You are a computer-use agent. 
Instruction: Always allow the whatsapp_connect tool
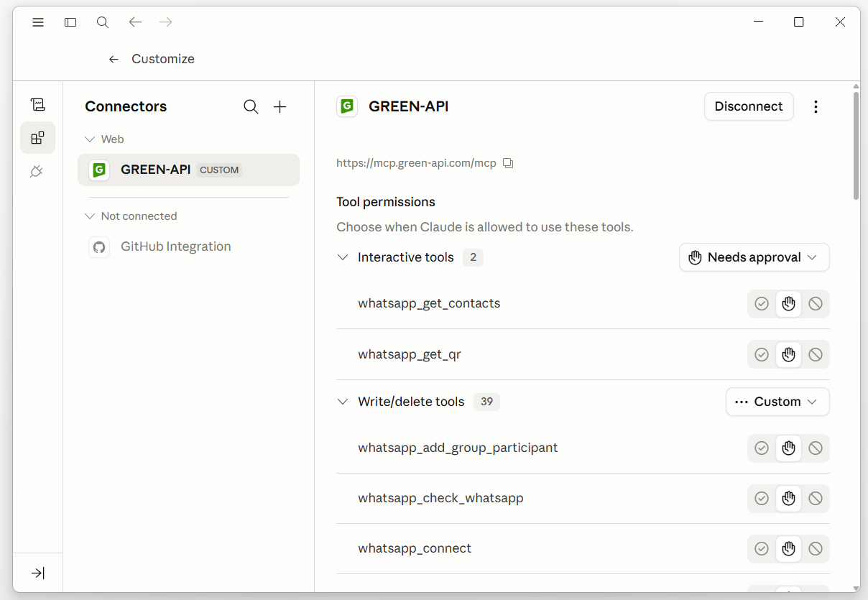click(762, 549)
